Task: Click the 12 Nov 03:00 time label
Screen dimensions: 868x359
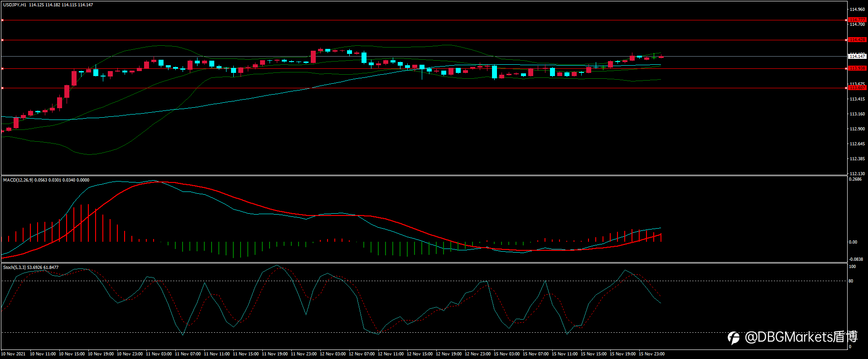Action: 333,354
